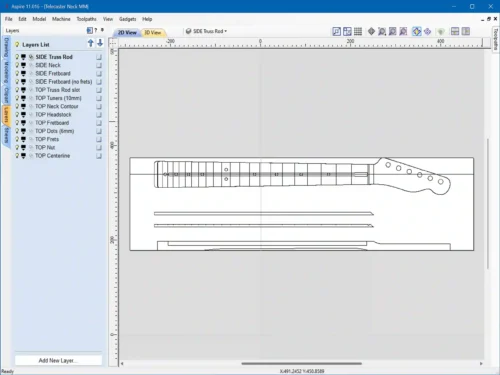Check the box for SIDE Neck layer

(99, 65)
